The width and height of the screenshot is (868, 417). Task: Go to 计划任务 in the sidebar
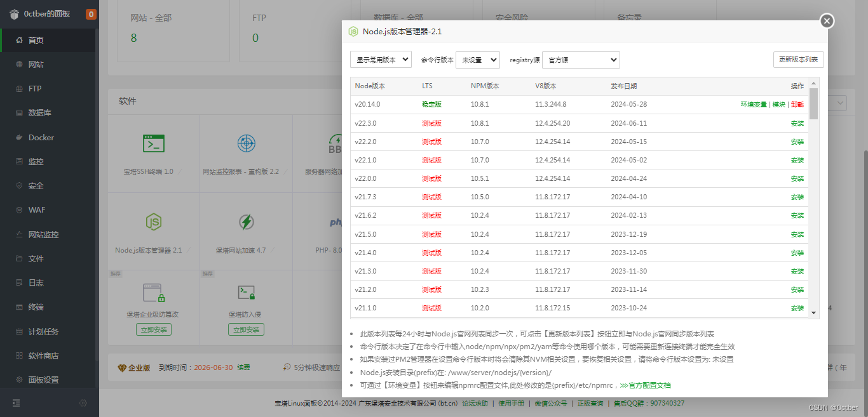44,332
